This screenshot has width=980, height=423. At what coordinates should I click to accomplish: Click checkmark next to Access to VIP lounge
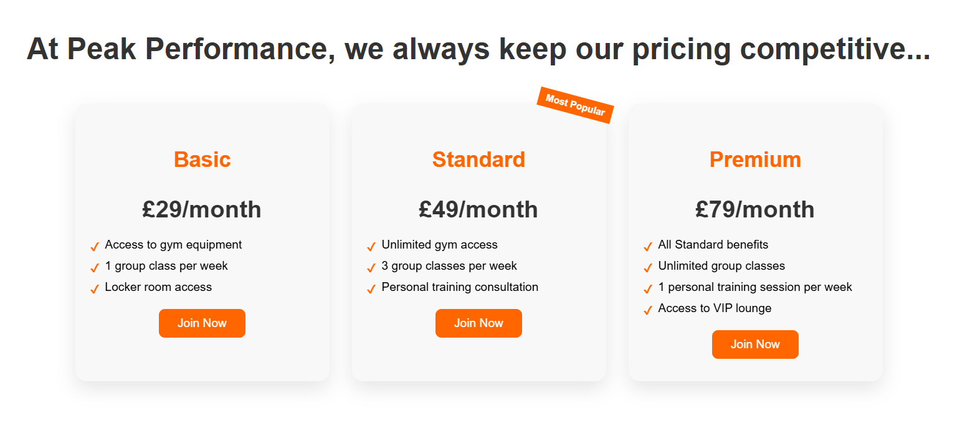648,310
